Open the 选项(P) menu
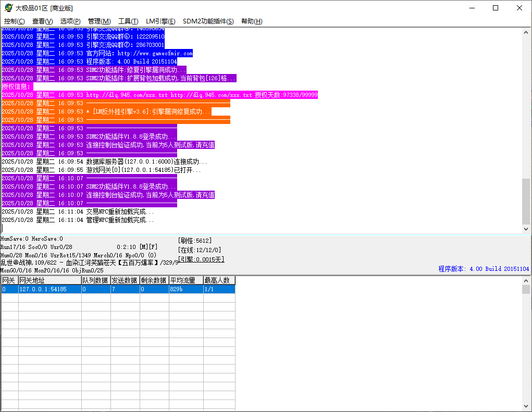The height and width of the screenshot is (412, 532). [70, 21]
